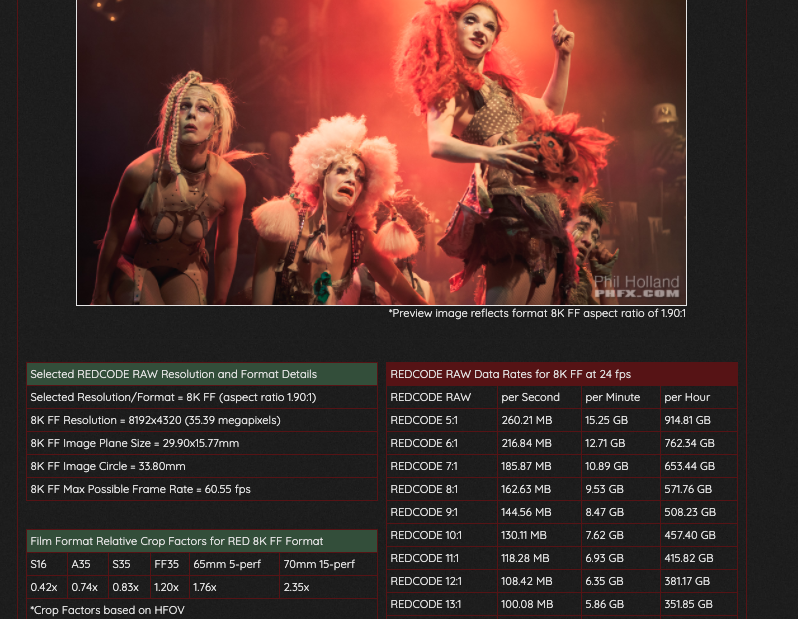Select the 0.83x crop factor
The image size is (798, 619).
[129, 587]
